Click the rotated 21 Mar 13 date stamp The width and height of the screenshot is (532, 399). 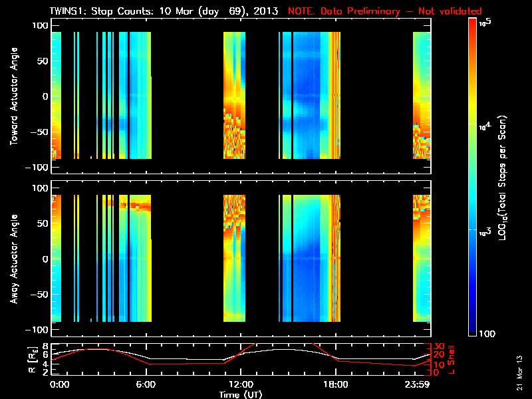pos(519,374)
